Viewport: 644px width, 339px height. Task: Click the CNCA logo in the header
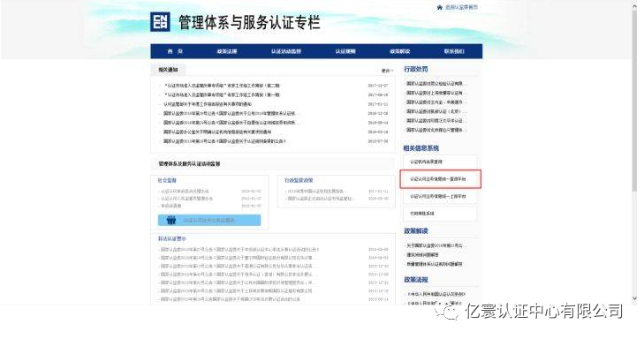160,22
